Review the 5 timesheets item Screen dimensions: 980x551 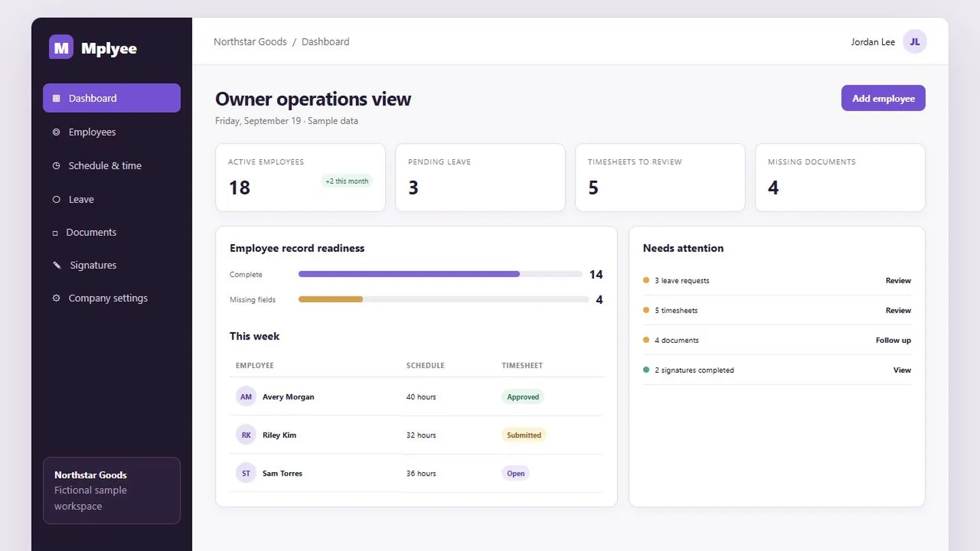coord(898,310)
